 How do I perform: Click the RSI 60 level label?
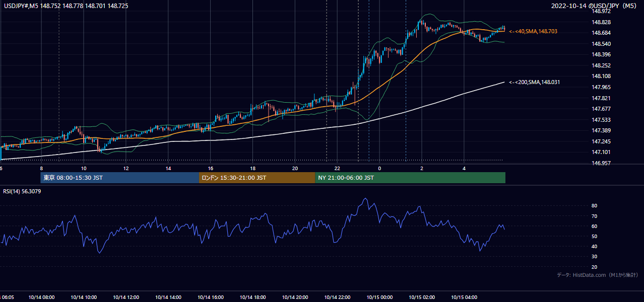(x=594, y=226)
